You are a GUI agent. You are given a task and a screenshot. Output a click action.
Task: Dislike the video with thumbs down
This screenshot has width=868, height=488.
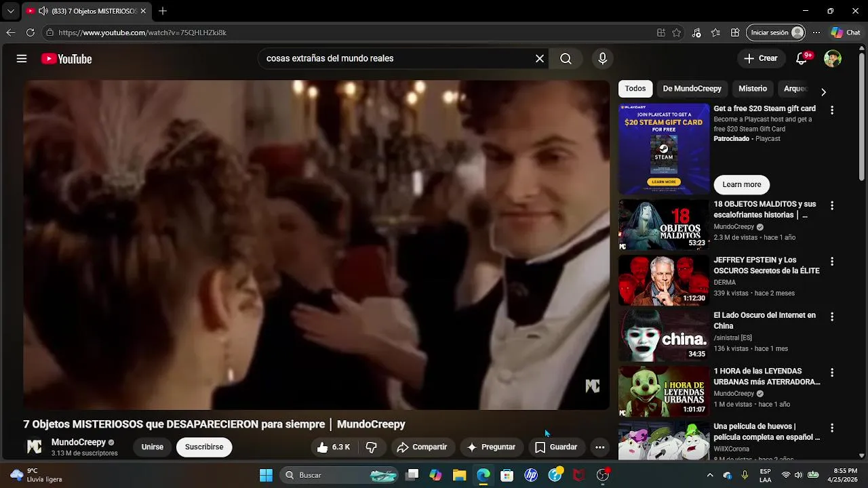pos(371,447)
